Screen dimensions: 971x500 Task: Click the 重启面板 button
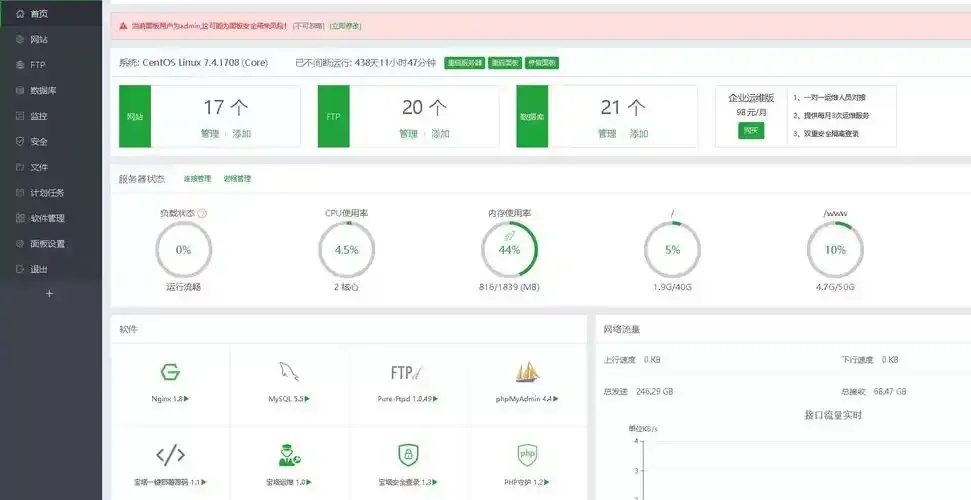505,63
